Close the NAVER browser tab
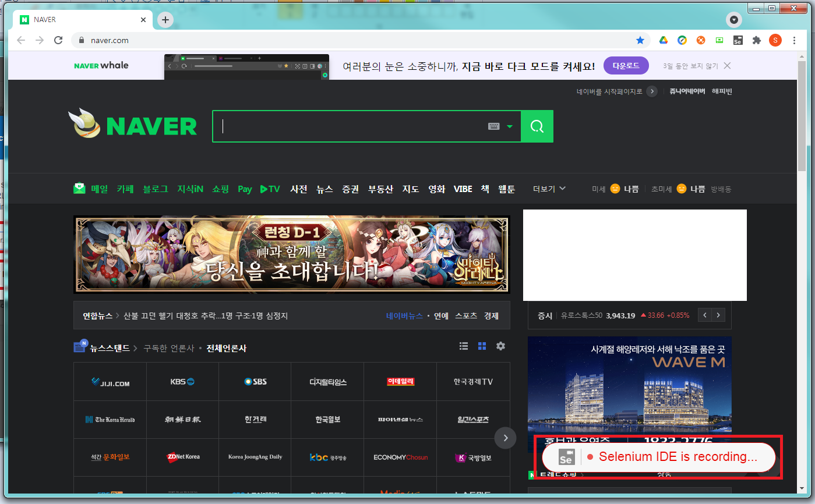Image resolution: width=815 pixels, height=504 pixels. [x=143, y=20]
